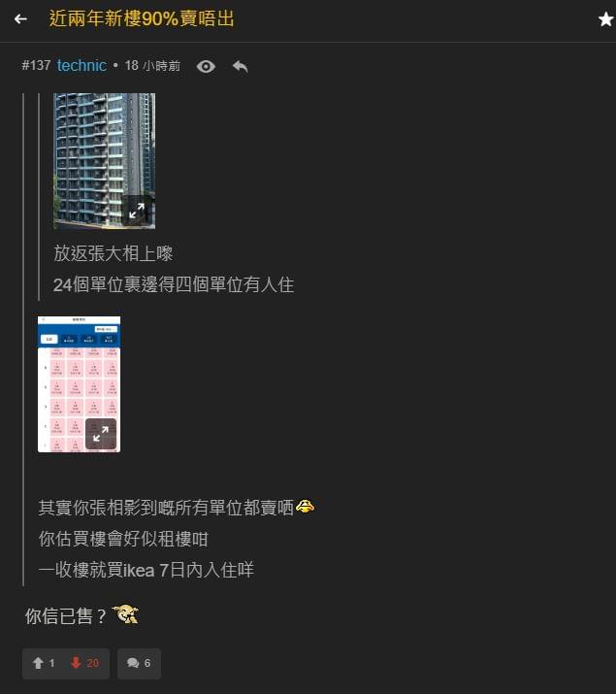Open user profile technic
The image size is (616, 694).
coord(81,65)
